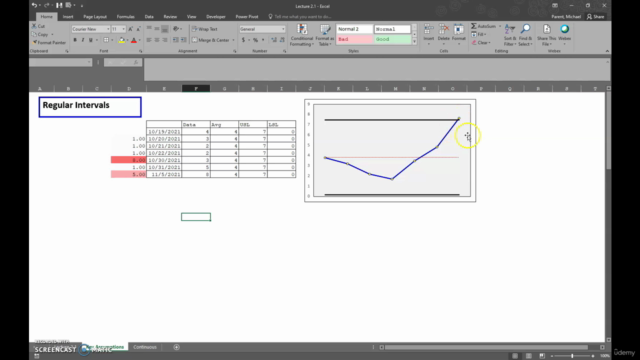Click the Increase Font Size icon
The image size is (640, 360).
pyautogui.click(x=131, y=29)
